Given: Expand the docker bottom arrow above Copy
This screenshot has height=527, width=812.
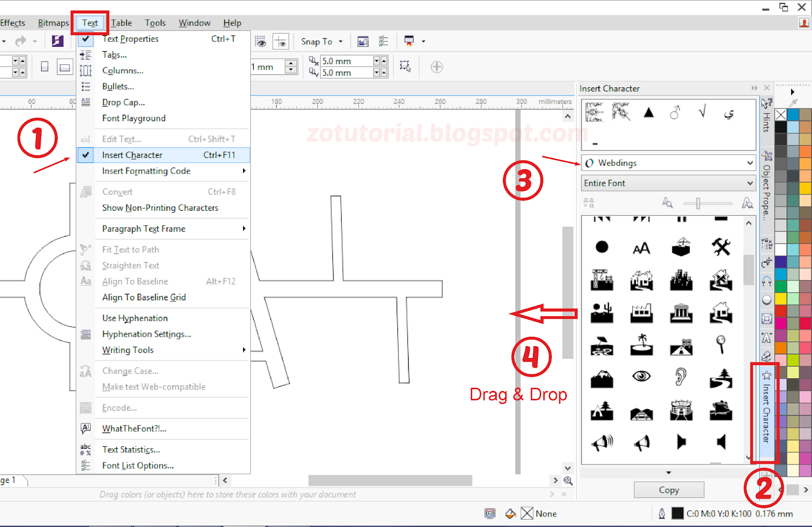Looking at the screenshot, I should click(668, 473).
